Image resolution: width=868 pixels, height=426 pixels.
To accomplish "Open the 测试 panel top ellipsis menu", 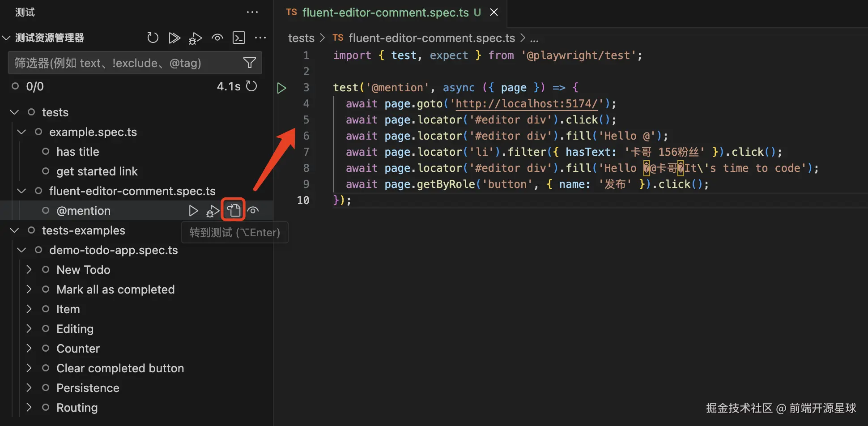I will (252, 13).
